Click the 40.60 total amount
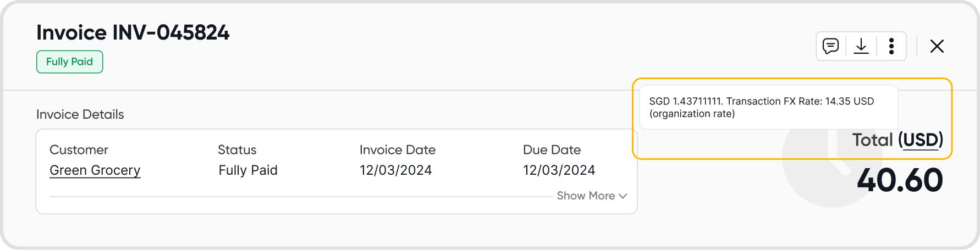Image resolution: width=980 pixels, height=250 pixels. [900, 180]
